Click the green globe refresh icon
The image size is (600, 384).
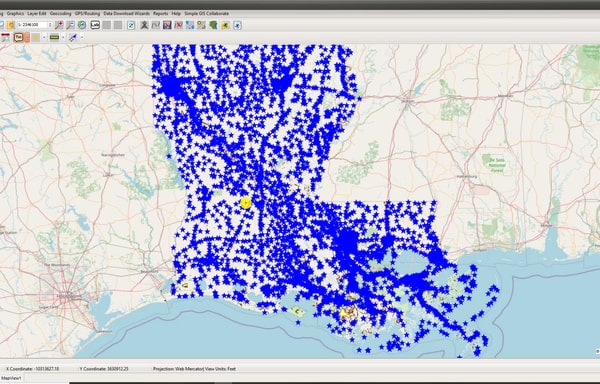tap(82, 25)
